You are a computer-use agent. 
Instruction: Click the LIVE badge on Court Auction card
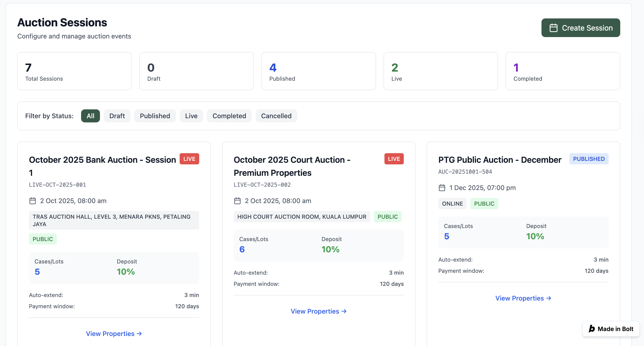(x=394, y=159)
